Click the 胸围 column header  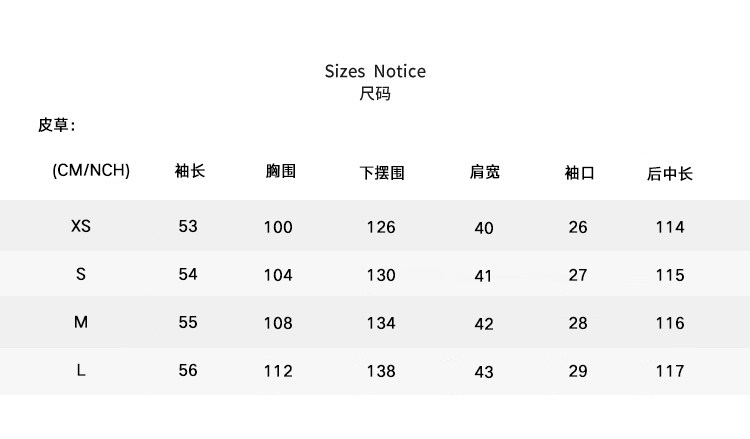(x=281, y=171)
